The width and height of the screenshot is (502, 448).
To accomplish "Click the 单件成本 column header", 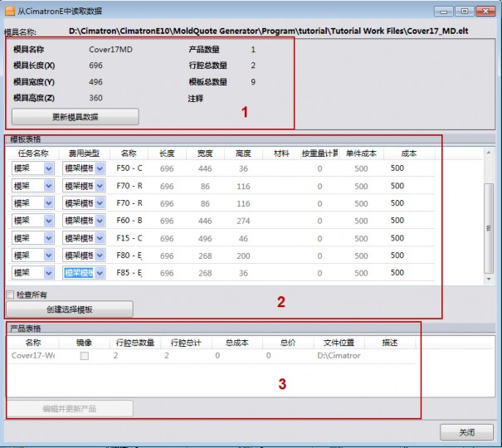I will (x=361, y=153).
